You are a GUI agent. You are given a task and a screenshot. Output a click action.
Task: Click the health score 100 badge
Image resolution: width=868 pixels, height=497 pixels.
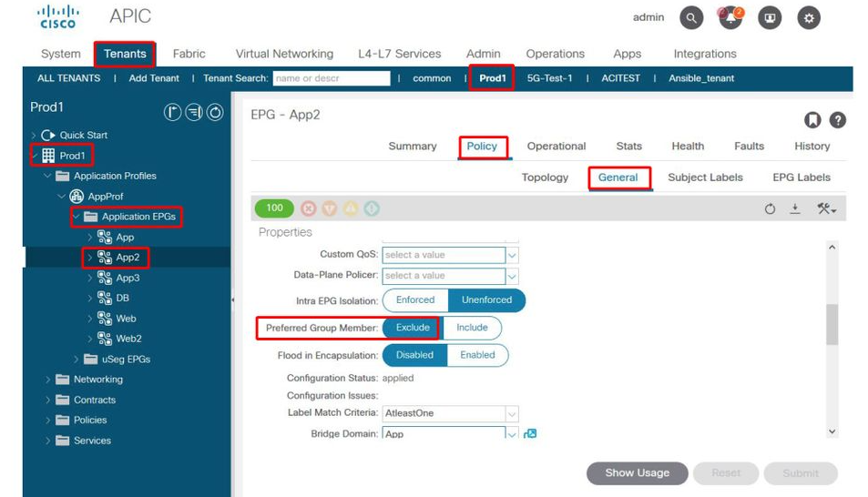(x=274, y=208)
